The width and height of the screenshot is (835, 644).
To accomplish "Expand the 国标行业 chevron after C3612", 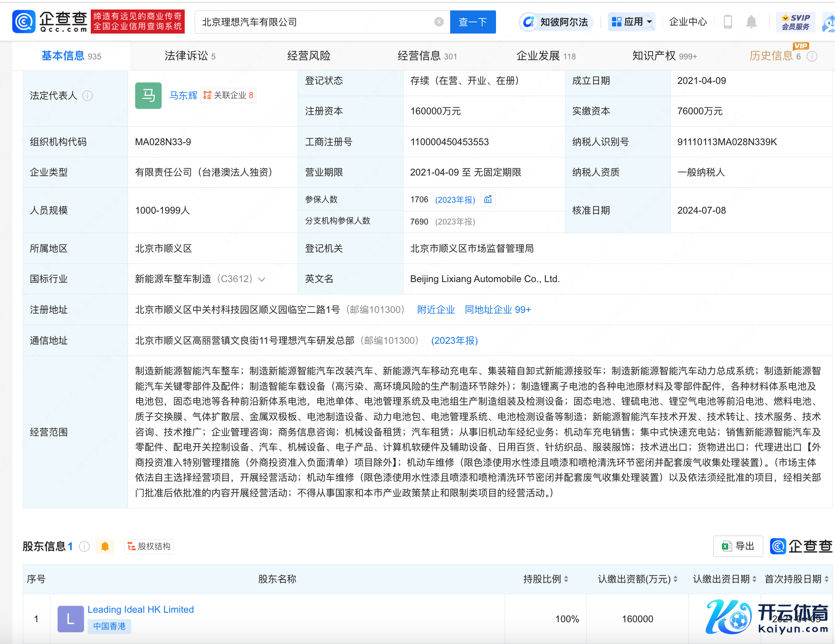I will click(x=262, y=279).
